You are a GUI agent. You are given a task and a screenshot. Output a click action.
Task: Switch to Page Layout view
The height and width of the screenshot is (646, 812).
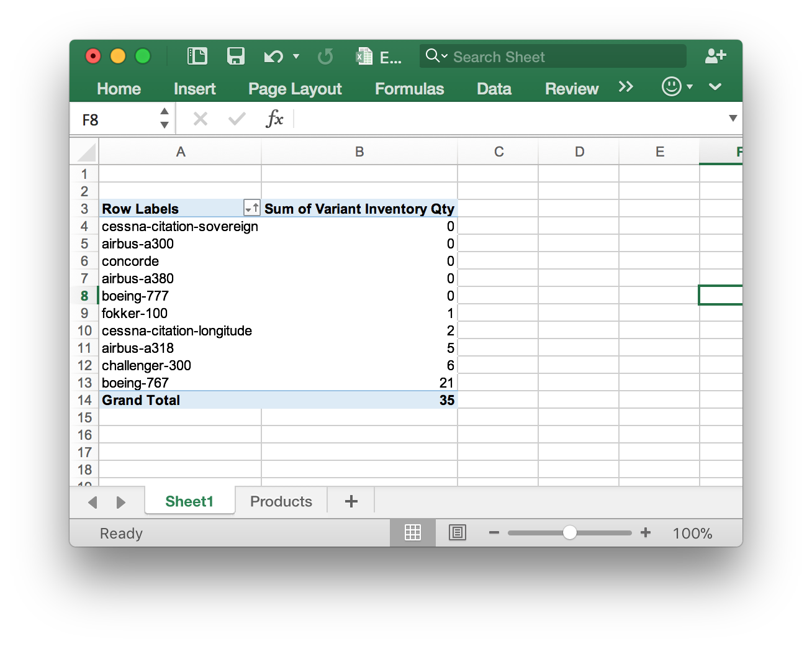pos(458,533)
